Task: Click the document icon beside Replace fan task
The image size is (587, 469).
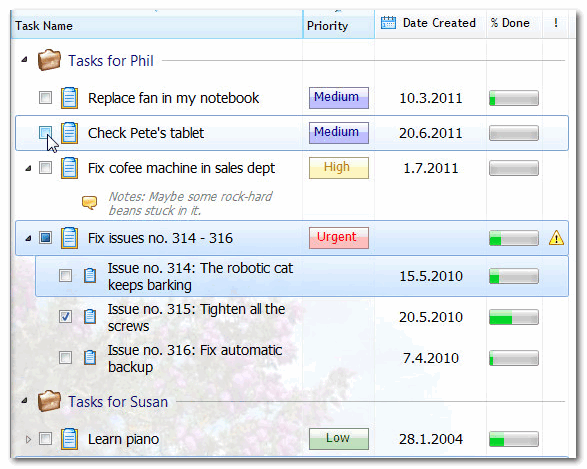Action: coord(69,98)
